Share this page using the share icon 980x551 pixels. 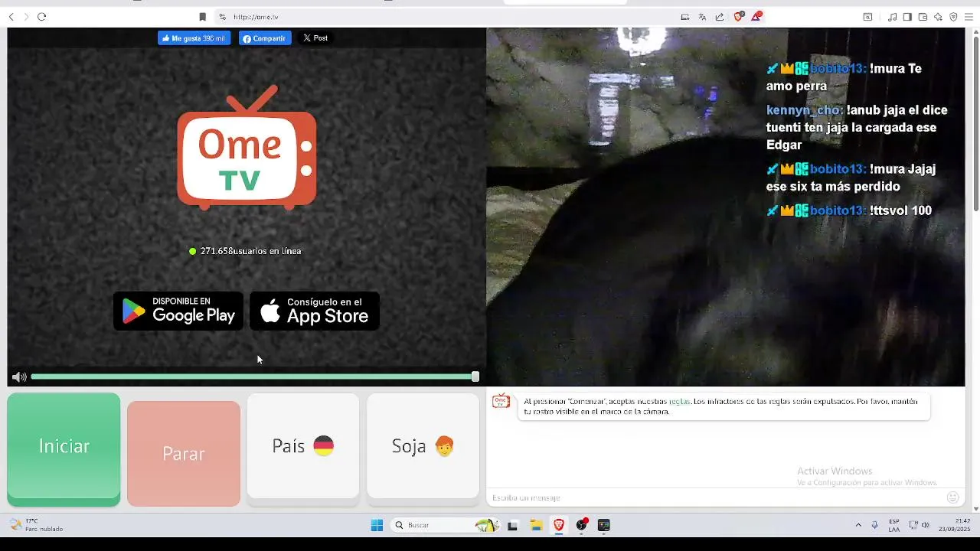point(720,17)
